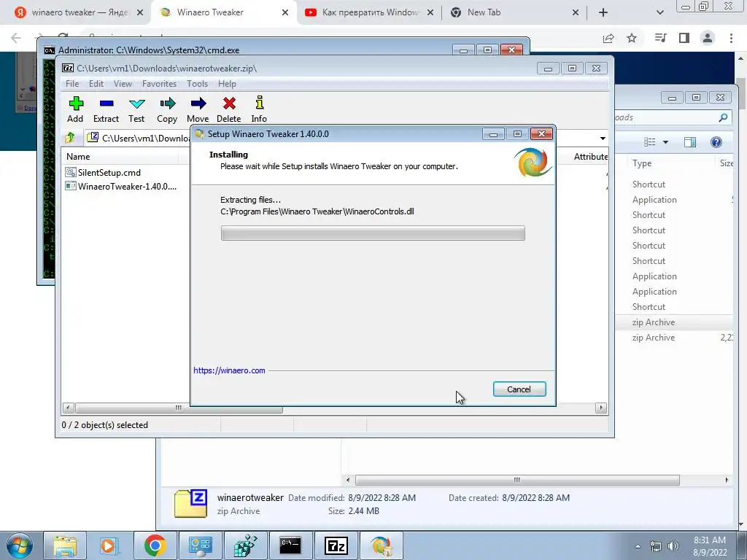Open Chrome media controls icon
Screen dimensions: 747x560
[x=660, y=38]
